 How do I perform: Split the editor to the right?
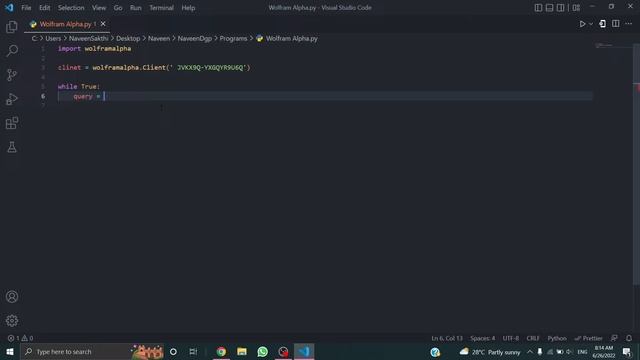point(616,24)
